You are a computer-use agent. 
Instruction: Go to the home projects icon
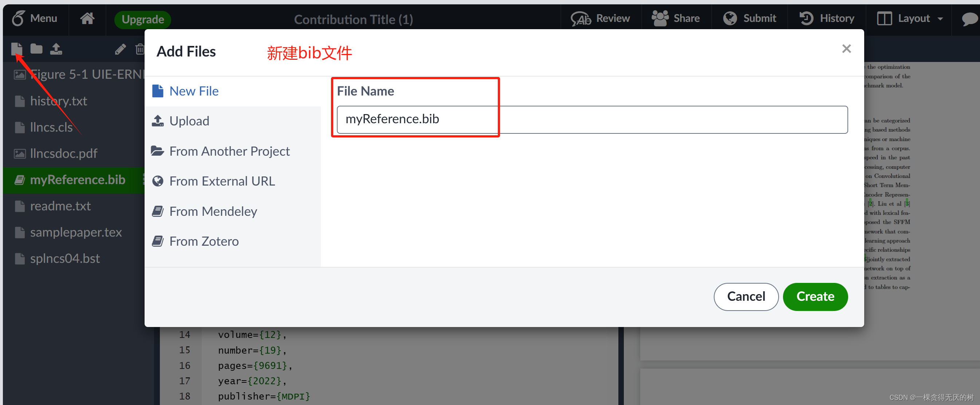(87, 18)
